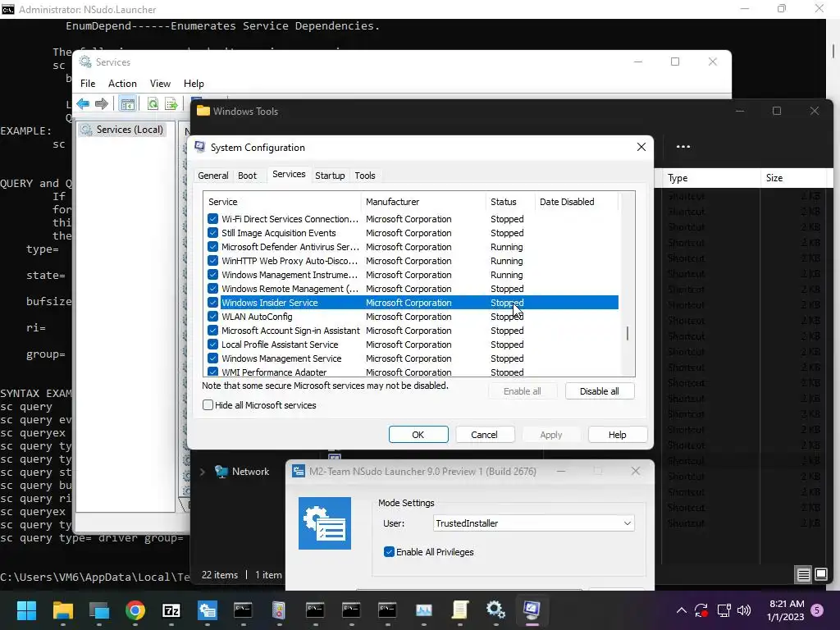Open 7-Zip from the taskbar
Image resolution: width=840 pixels, height=630 pixels.
pyautogui.click(x=171, y=610)
